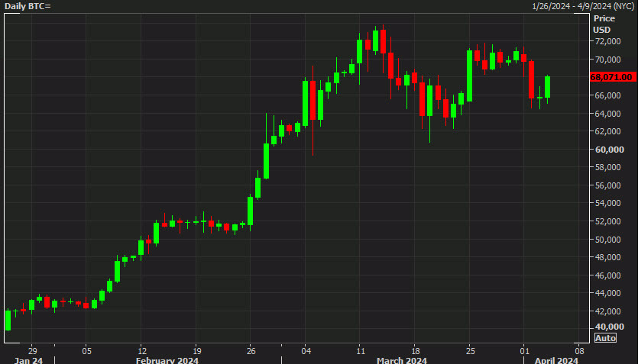
Task: Select the large green candlestick on March 25
Action: coord(470,76)
